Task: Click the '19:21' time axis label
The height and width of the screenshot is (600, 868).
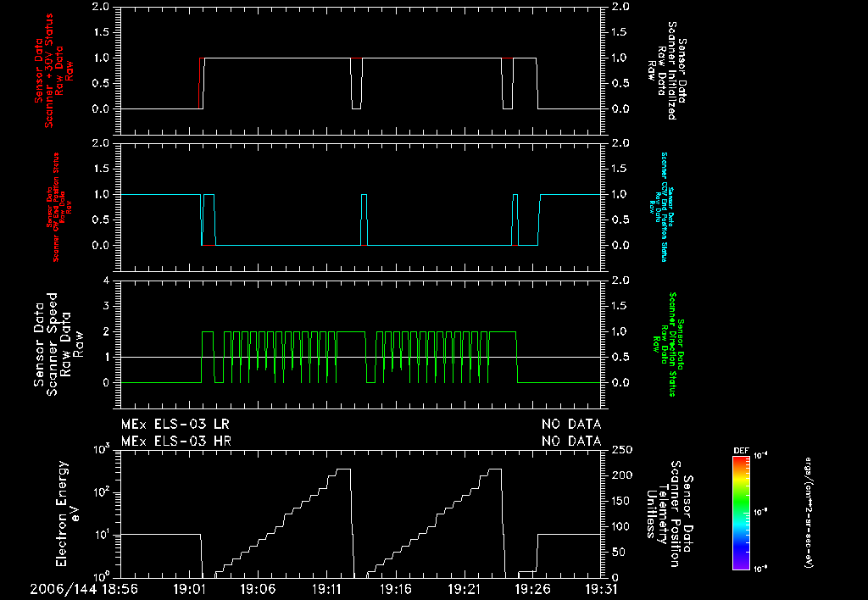Action: 464,589
